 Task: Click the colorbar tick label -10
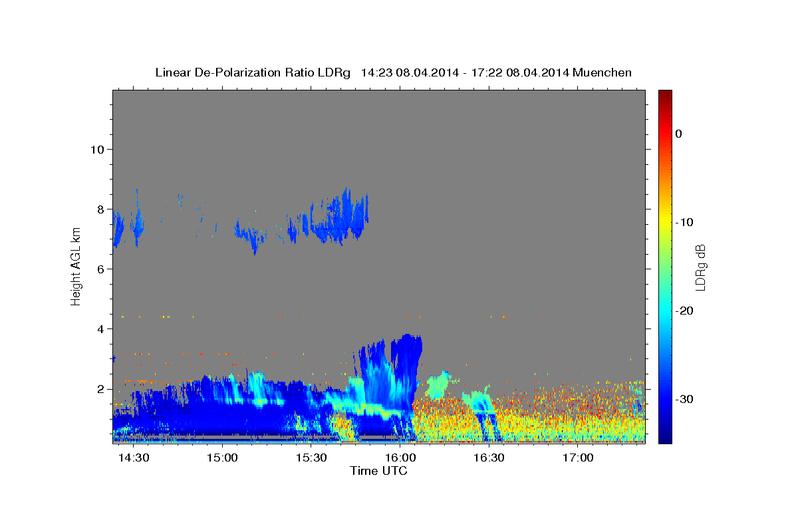point(684,222)
